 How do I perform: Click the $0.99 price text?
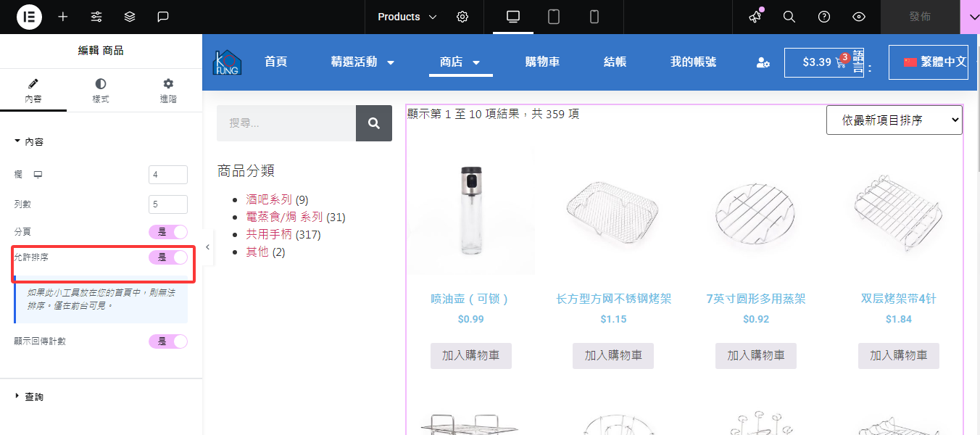click(x=471, y=319)
